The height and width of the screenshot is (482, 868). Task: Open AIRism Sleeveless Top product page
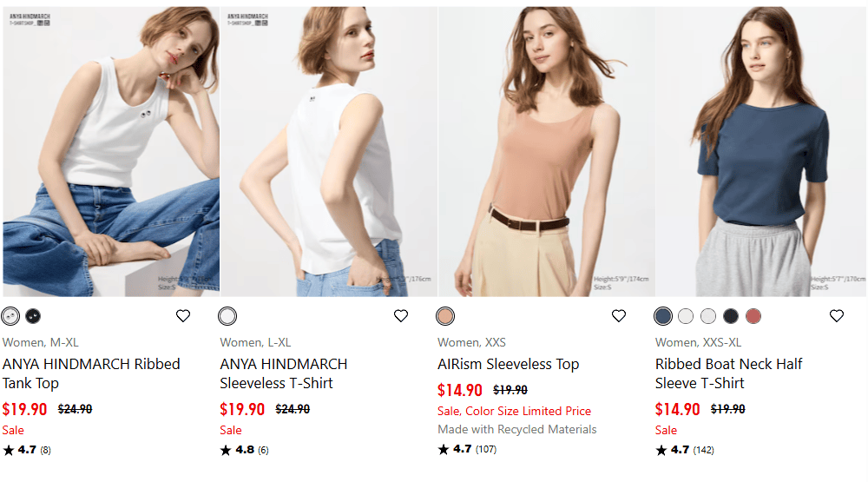point(509,364)
